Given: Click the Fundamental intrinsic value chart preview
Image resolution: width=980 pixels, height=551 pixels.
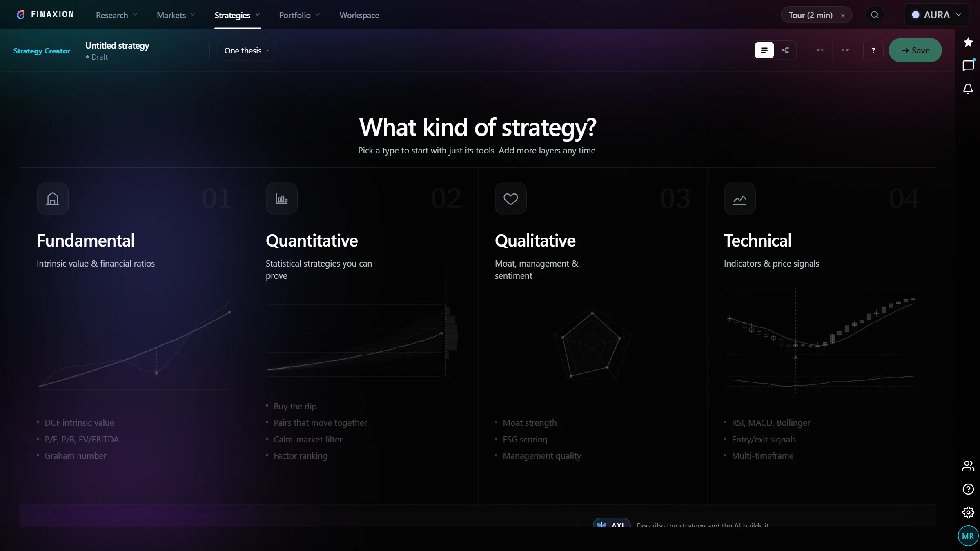Looking at the screenshot, I should point(134,342).
